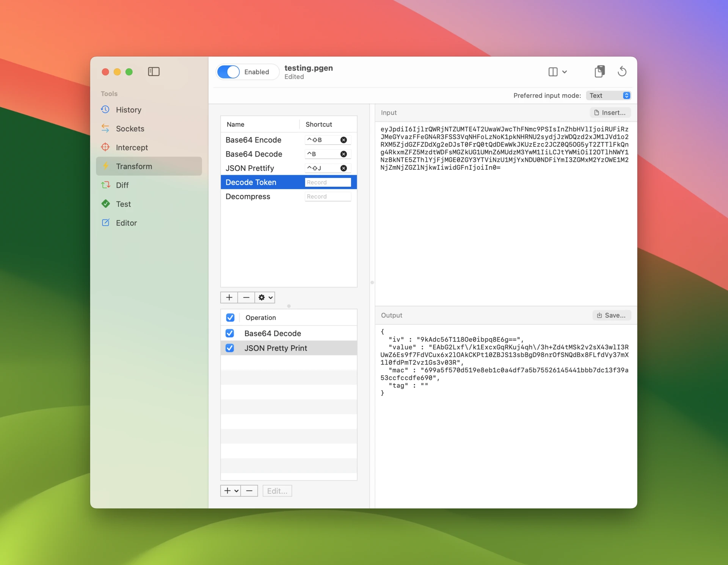Click the revert arrow icon in toolbar
The width and height of the screenshot is (728, 565).
coord(622,72)
